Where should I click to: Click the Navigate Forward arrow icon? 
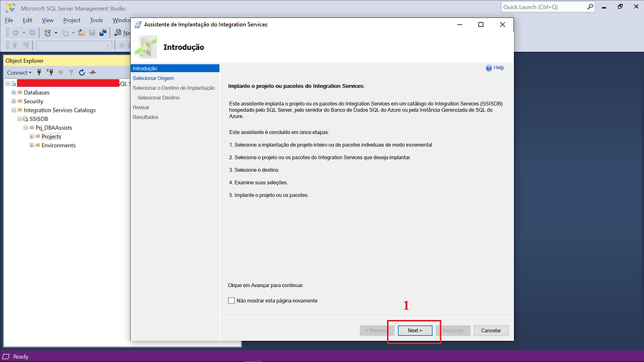(x=32, y=33)
